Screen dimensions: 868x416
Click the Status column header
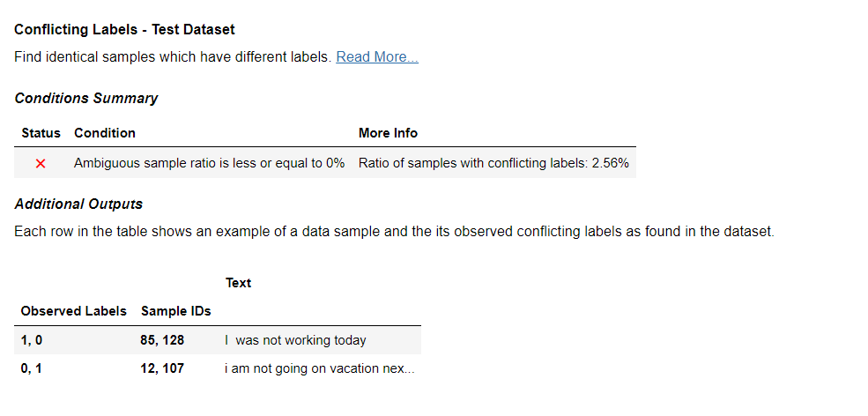(x=41, y=133)
